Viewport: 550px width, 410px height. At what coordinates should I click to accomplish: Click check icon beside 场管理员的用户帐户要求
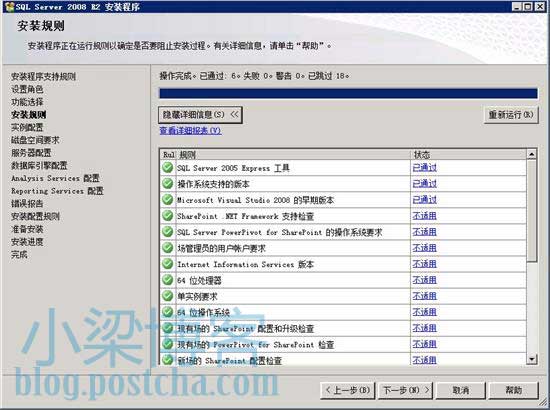pos(168,248)
